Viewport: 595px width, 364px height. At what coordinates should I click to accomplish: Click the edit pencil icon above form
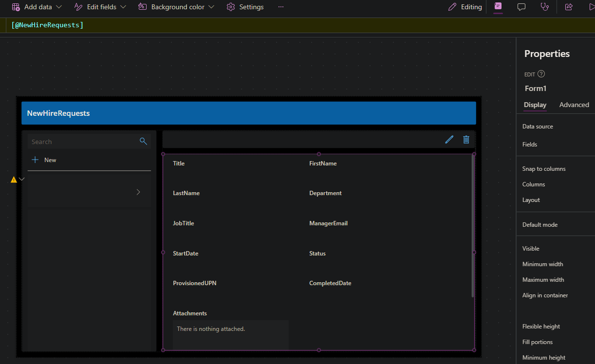(x=449, y=140)
